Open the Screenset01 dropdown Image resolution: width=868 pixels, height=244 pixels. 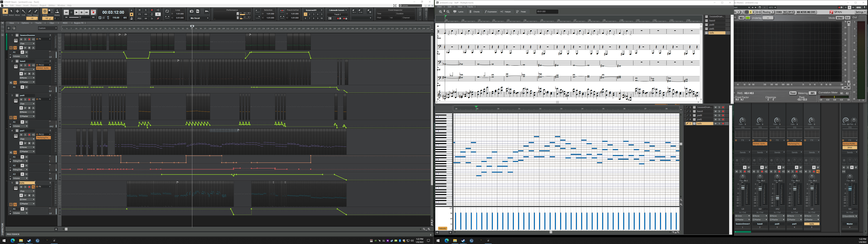click(x=314, y=10)
